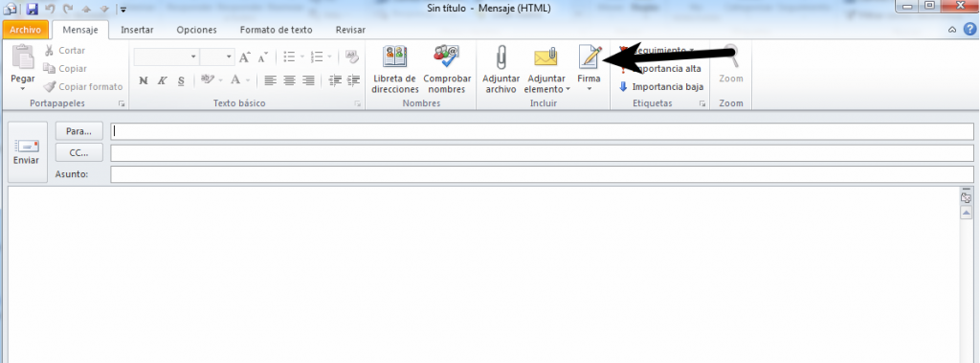Click the Undo arrow in quick access toolbar
Screen dimensions: 980x363
pyautogui.click(x=50, y=10)
